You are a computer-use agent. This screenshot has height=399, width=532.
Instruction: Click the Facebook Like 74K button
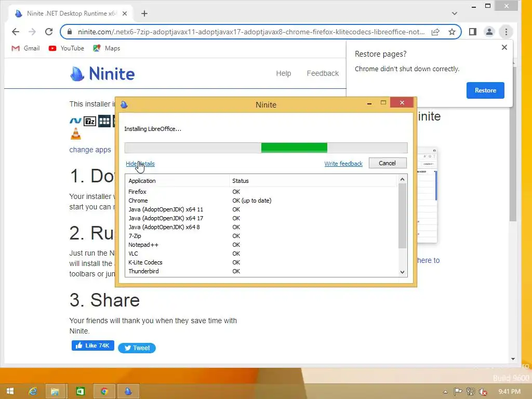[92, 345]
